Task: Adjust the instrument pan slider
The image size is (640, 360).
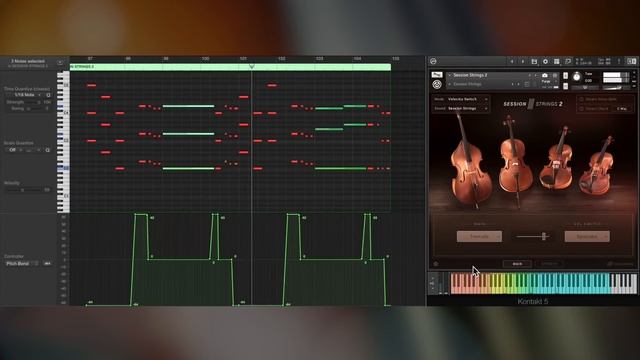Action: tap(585, 87)
